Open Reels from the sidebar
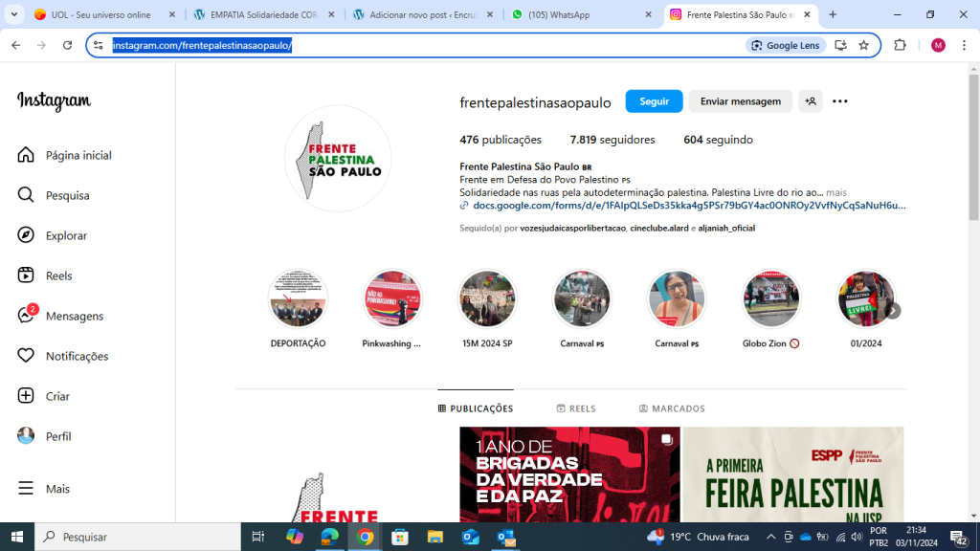980x551 pixels. 26,275
